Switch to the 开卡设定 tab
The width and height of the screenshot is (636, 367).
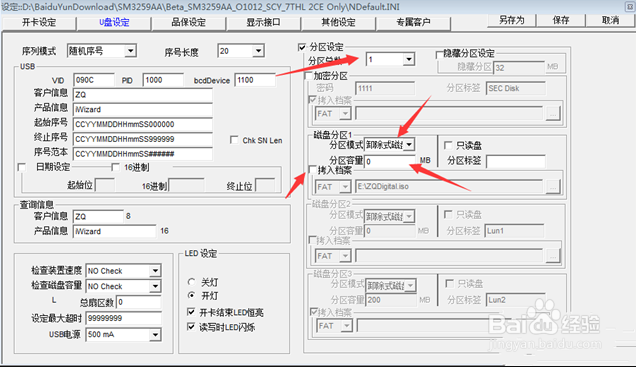(39, 22)
